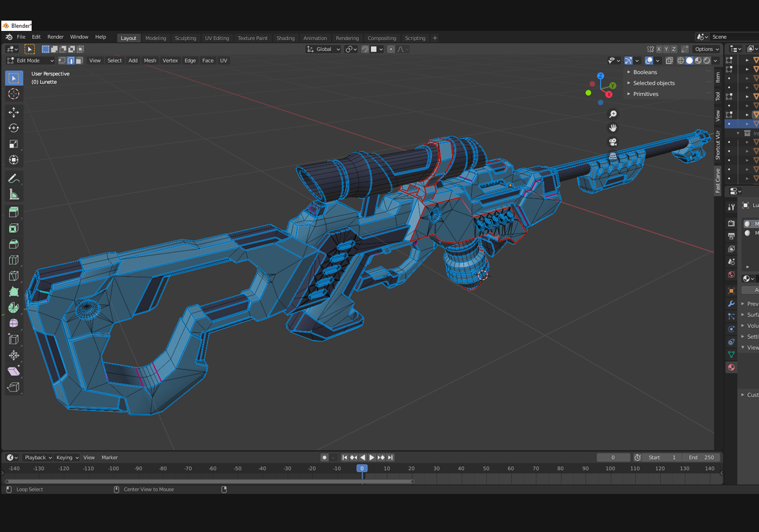Toggle X-ray display in viewport header
The image size is (759, 532).
point(669,61)
